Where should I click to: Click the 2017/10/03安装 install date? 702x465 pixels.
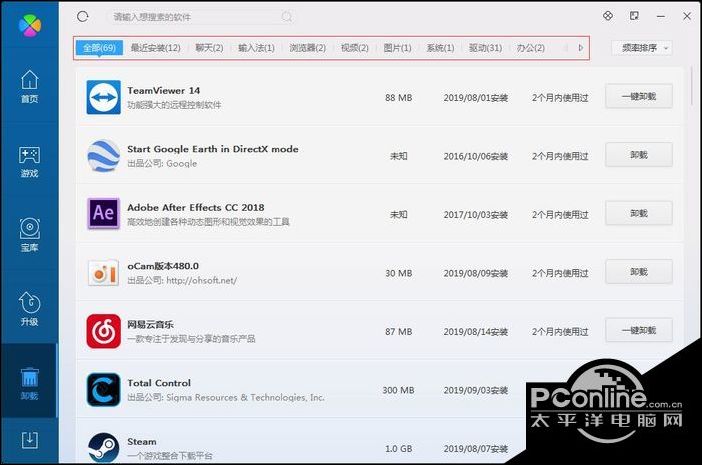475,215
